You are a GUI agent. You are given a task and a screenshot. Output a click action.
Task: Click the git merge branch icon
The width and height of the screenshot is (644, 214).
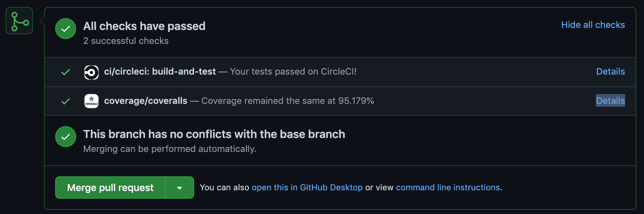coord(19,21)
